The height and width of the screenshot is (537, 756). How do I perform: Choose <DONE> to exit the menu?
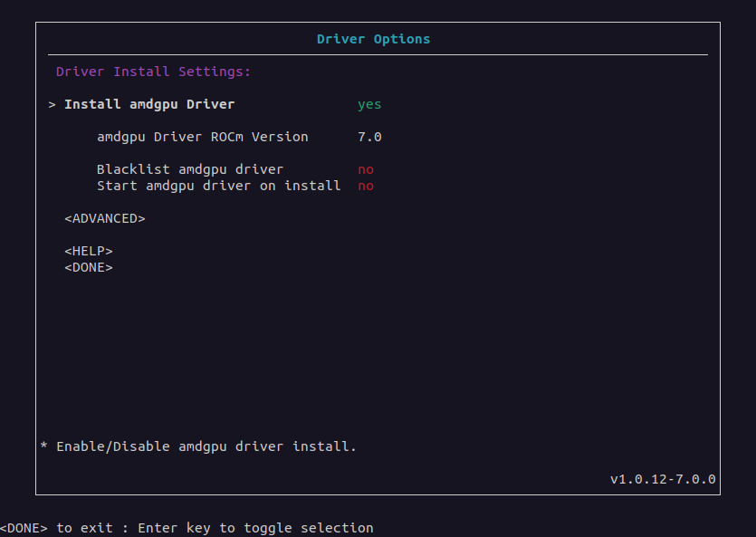(x=88, y=267)
